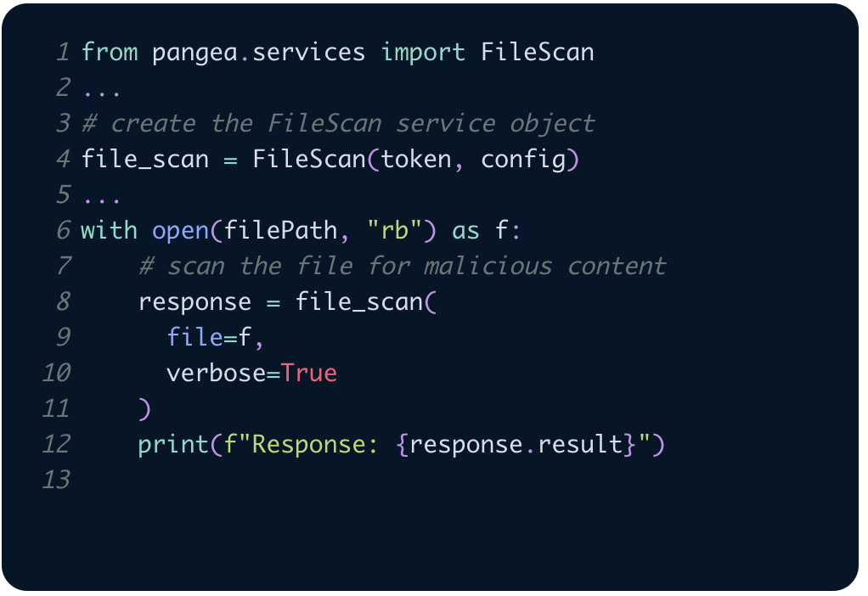Click the 'response' variable on line 8
The image size is (868, 596).
tap(194, 302)
